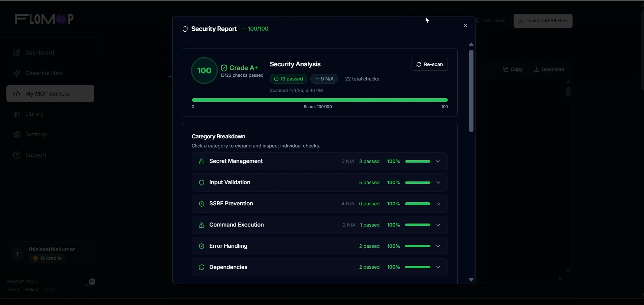Expand the Error Handling category chevron

pyautogui.click(x=438, y=246)
